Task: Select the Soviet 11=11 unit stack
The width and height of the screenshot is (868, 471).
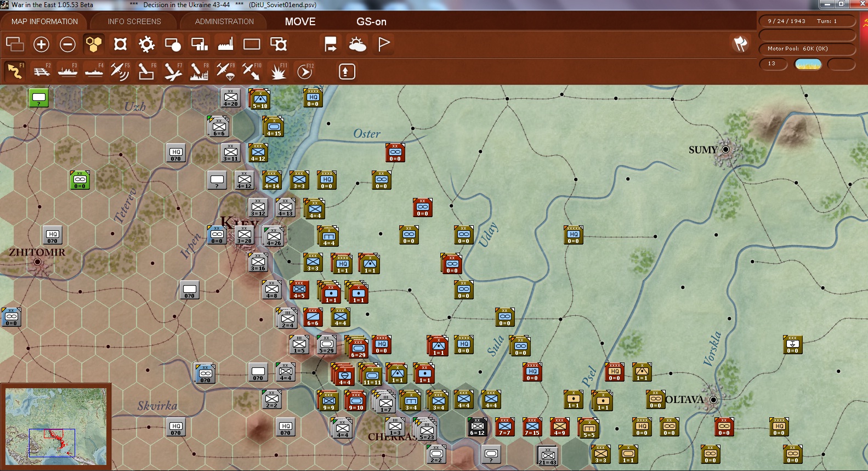Action: coord(371,375)
